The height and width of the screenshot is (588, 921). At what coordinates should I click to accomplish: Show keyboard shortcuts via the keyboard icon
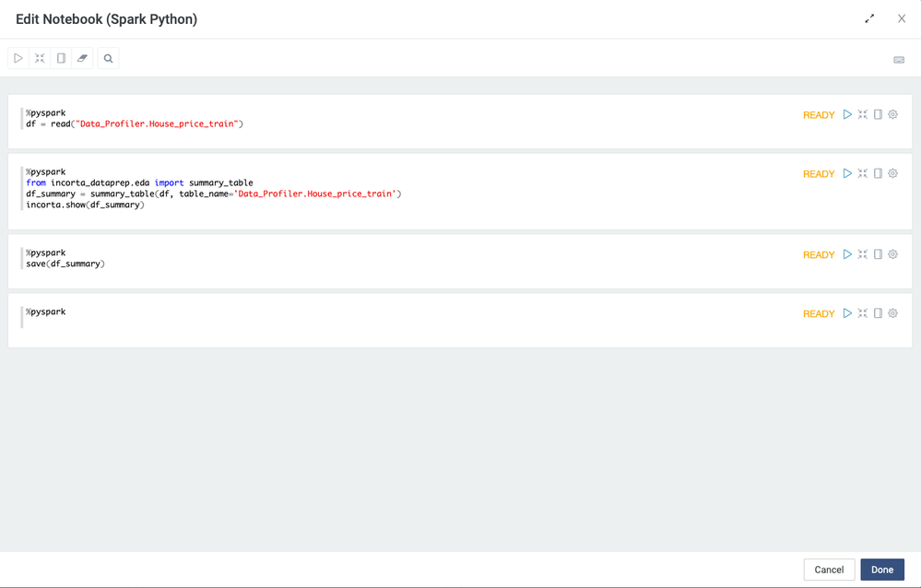point(899,60)
